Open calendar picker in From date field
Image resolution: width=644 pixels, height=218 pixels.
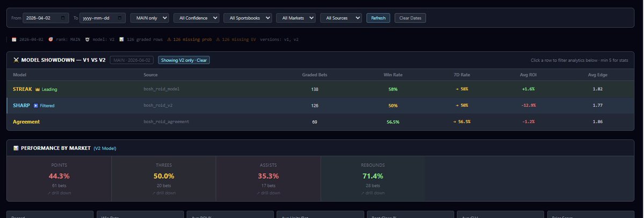click(62, 18)
